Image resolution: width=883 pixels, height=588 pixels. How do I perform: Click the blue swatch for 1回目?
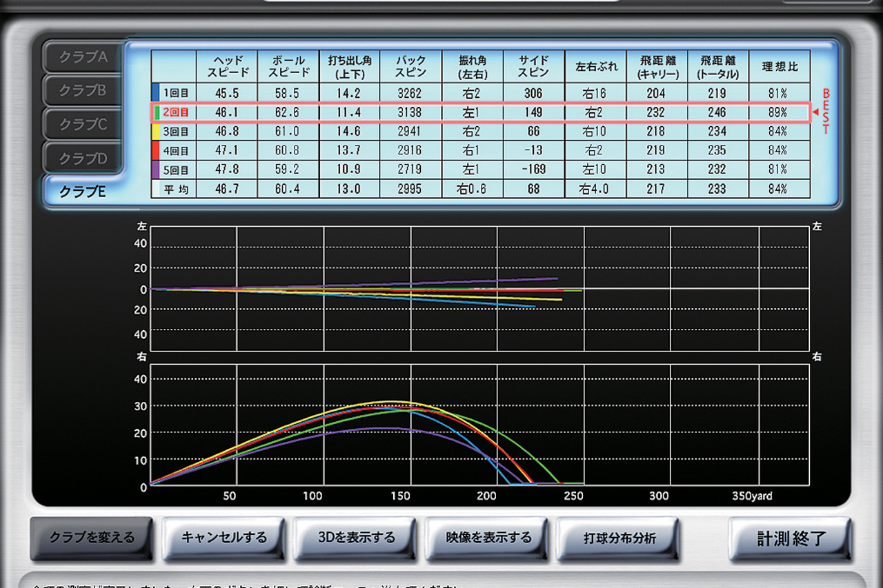(156, 92)
